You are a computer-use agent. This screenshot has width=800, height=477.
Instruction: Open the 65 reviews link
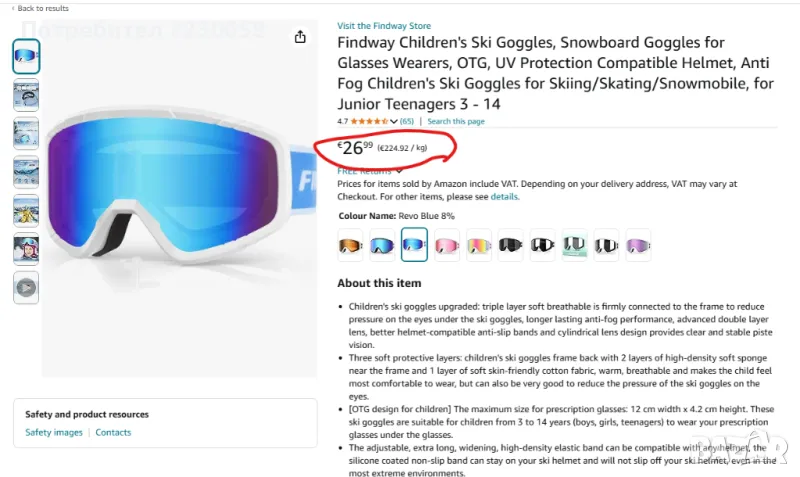pos(407,122)
